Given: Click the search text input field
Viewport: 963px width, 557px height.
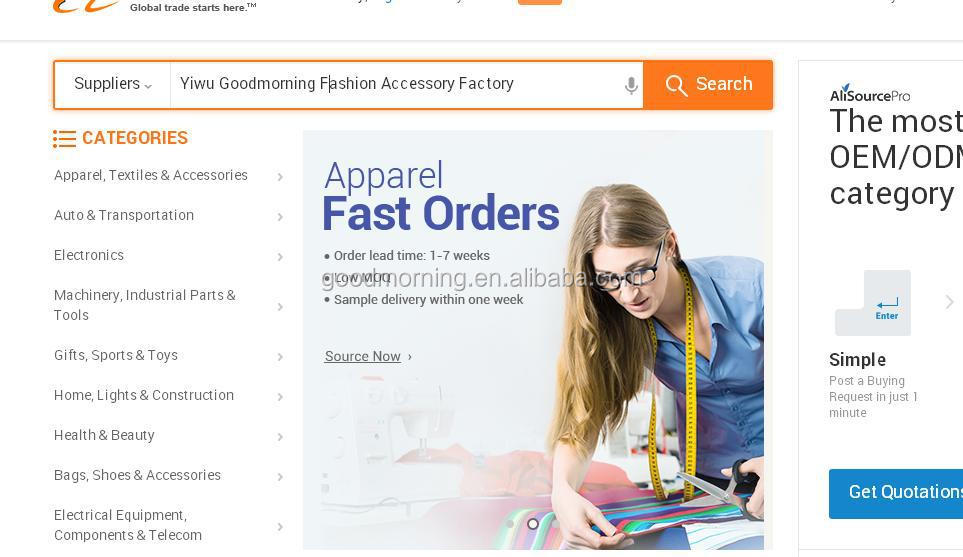Looking at the screenshot, I should point(396,84).
